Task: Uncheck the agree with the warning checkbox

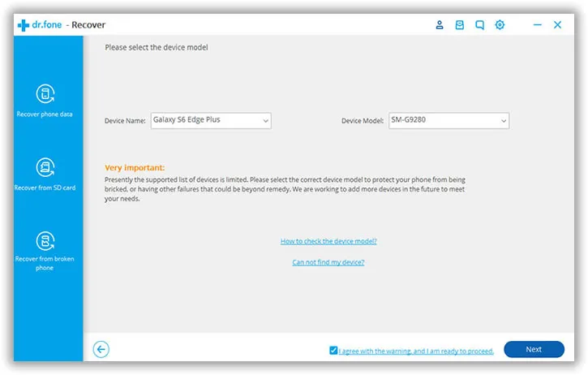Action: click(x=333, y=350)
